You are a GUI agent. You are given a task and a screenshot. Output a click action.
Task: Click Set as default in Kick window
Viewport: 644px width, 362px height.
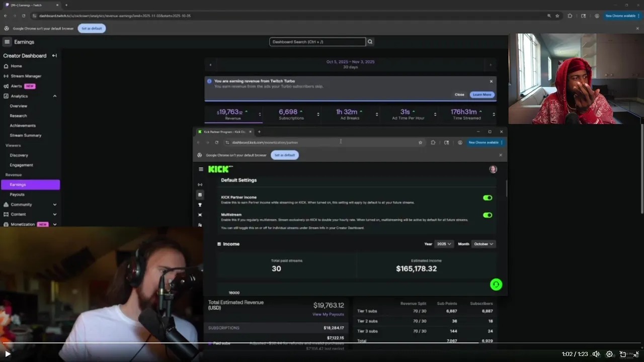(285, 155)
